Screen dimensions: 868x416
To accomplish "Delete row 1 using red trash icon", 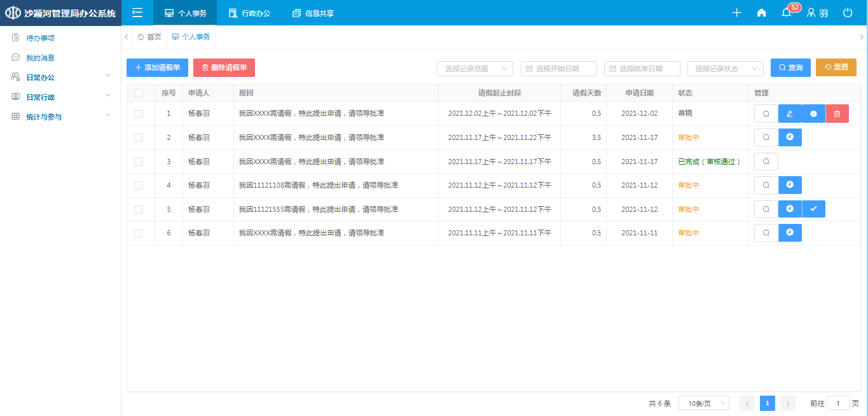I will pyautogui.click(x=837, y=114).
